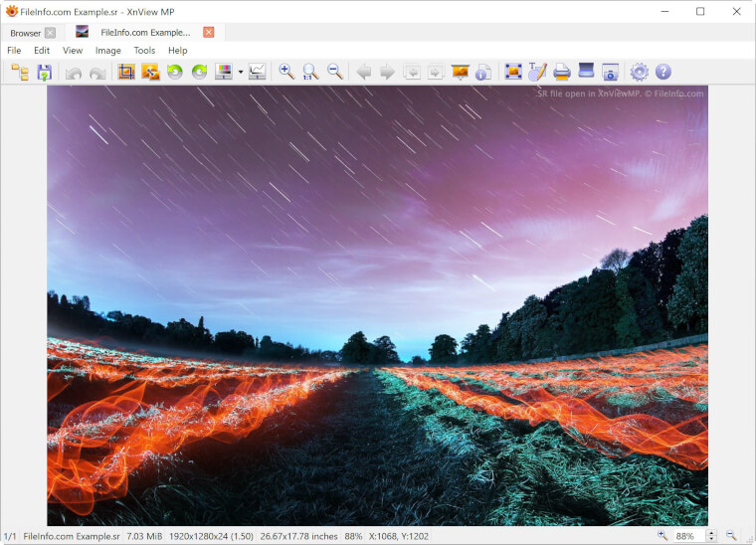Screen dimensions: 756x545
Task: Toggle fullscreen view icon
Action: click(x=513, y=72)
